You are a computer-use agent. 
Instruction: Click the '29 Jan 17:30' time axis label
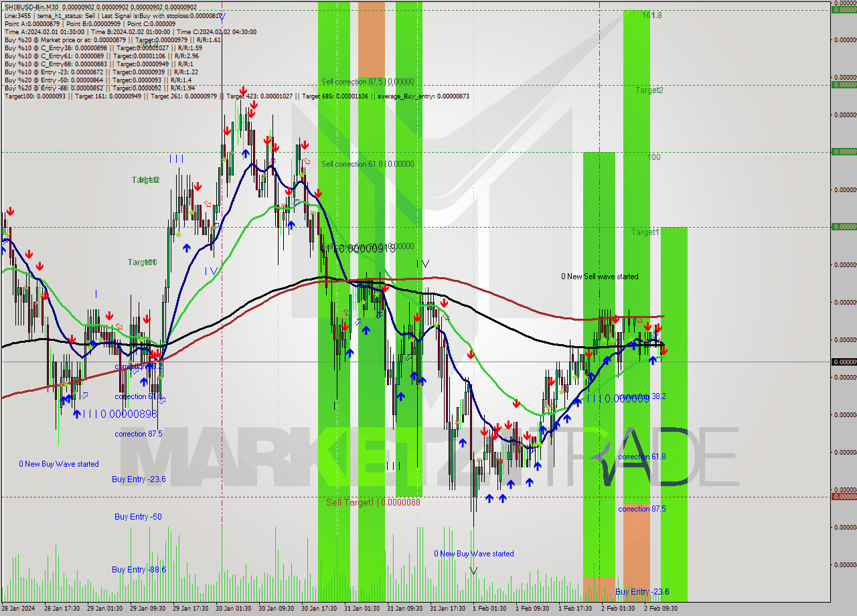[x=191, y=609]
